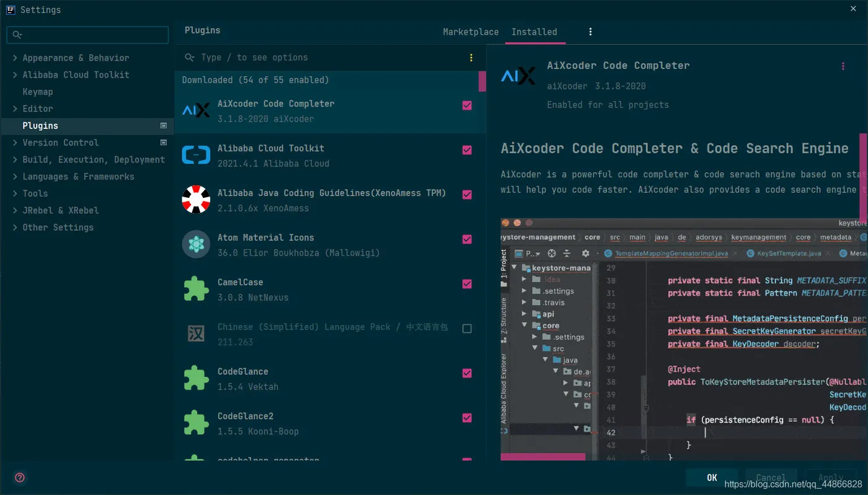868x495 pixels.
Task: Click the AiXcoder logo in the details panel
Action: coord(518,76)
